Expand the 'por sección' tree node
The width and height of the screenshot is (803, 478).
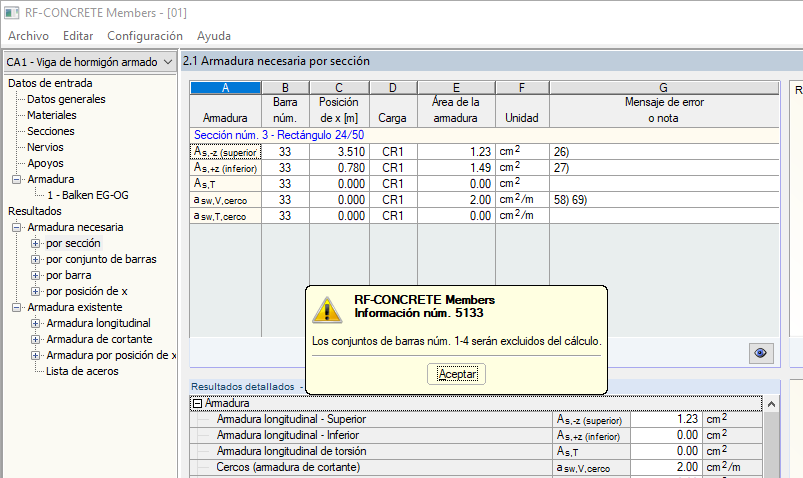click(36, 243)
